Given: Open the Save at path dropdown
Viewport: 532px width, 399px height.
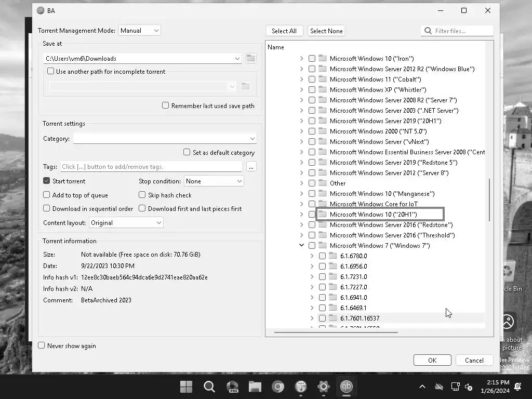Looking at the screenshot, I should (x=237, y=58).
